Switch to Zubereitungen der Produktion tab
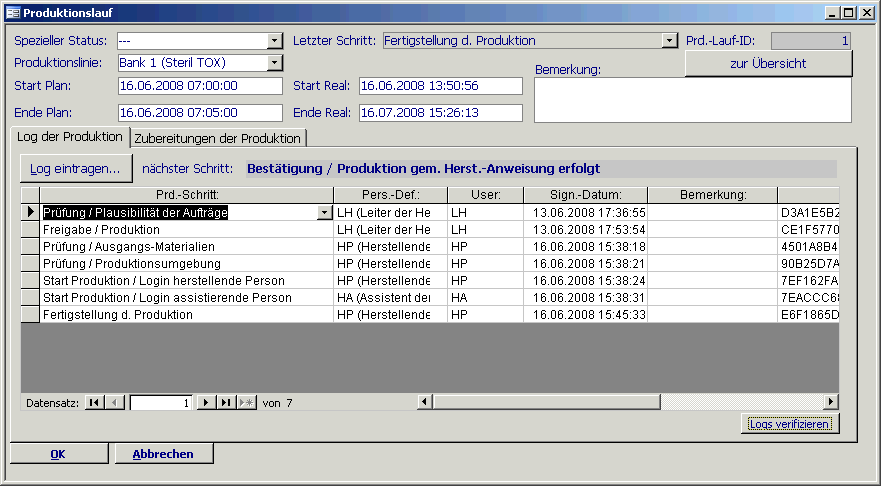Screen dimensions: 881x486 (217, 138)
